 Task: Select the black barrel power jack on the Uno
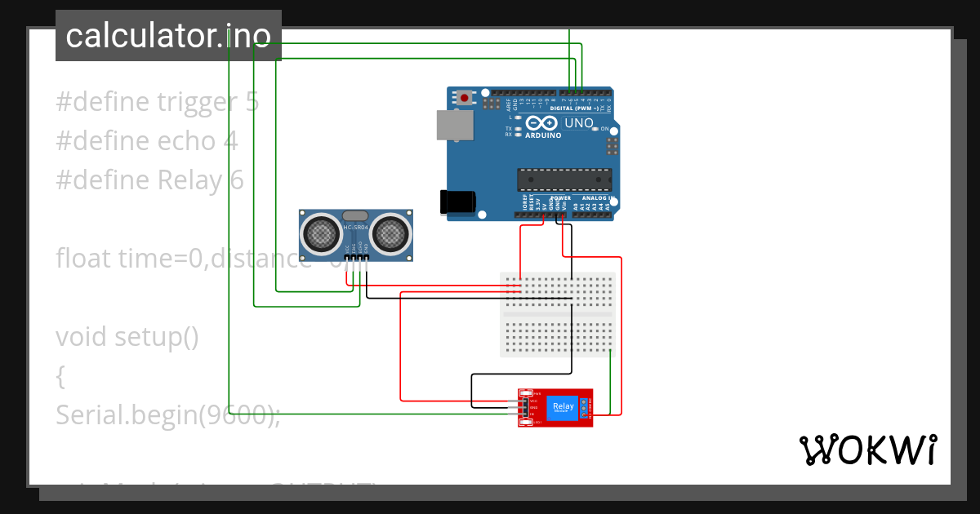[x=457, y=202]
